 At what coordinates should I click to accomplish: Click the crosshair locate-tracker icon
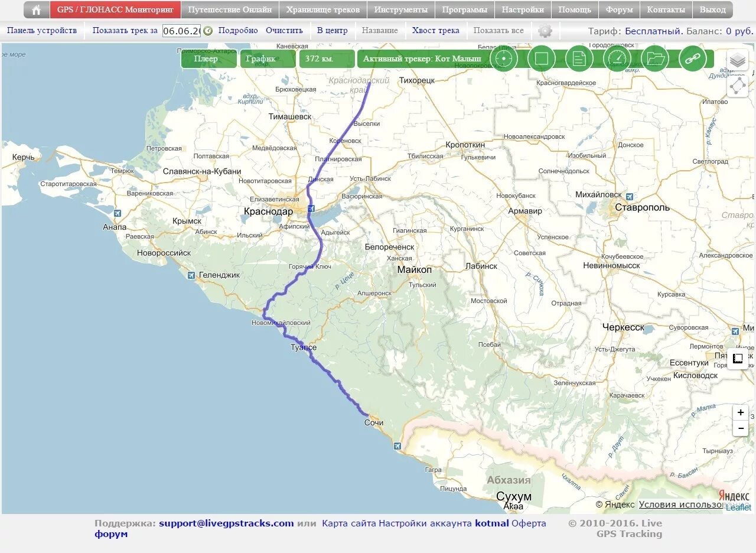(504, 58)
